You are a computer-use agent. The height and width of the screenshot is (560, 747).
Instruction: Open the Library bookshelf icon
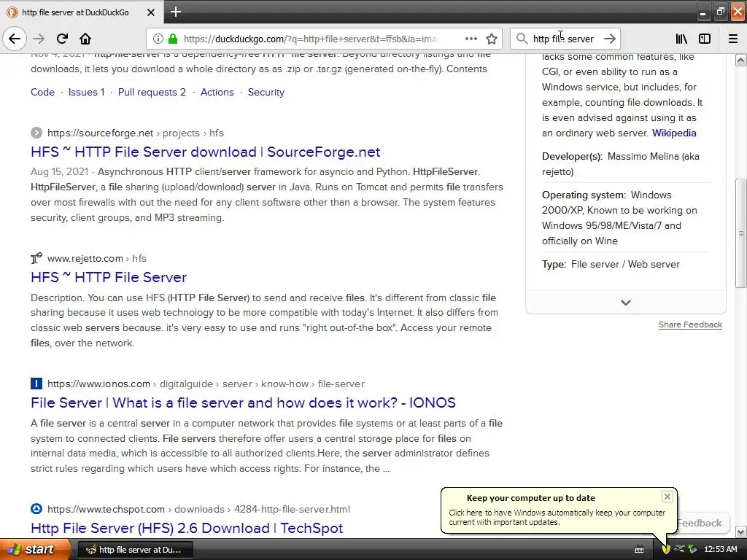(681, 39)
